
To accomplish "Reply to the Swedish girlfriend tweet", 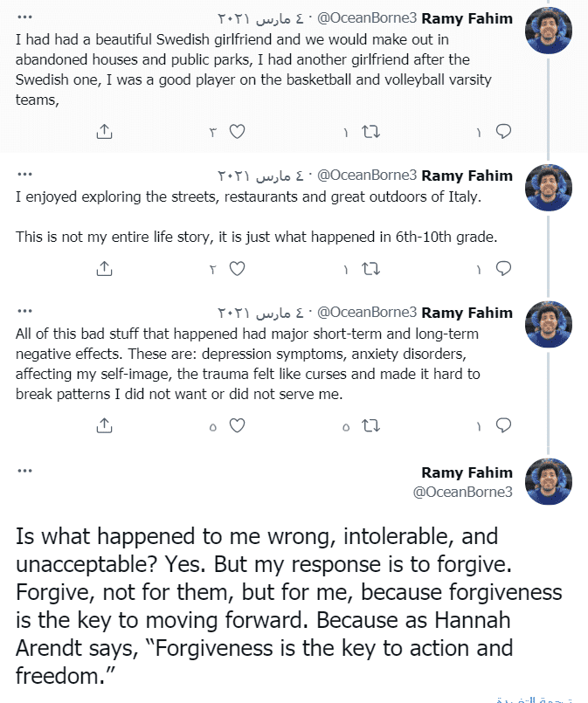I will (503, 131).
